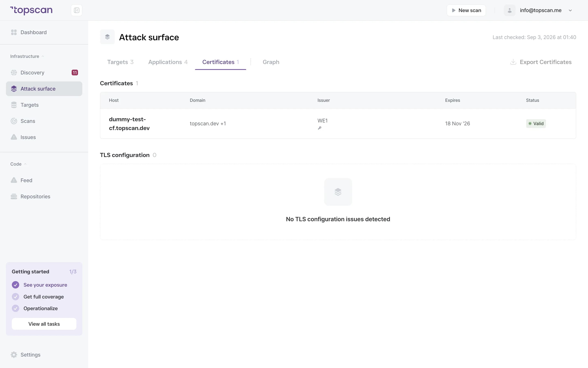Toggle the Get full coverage checkmark
Viewport: 588px width, 368px height.
[16, 297]
